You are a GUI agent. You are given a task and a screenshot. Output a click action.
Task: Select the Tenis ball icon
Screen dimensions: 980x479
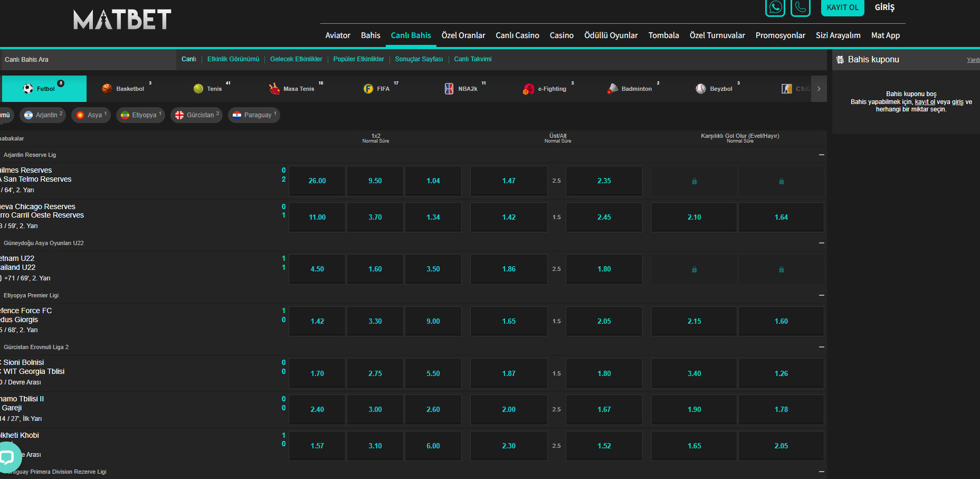[198, 89]
